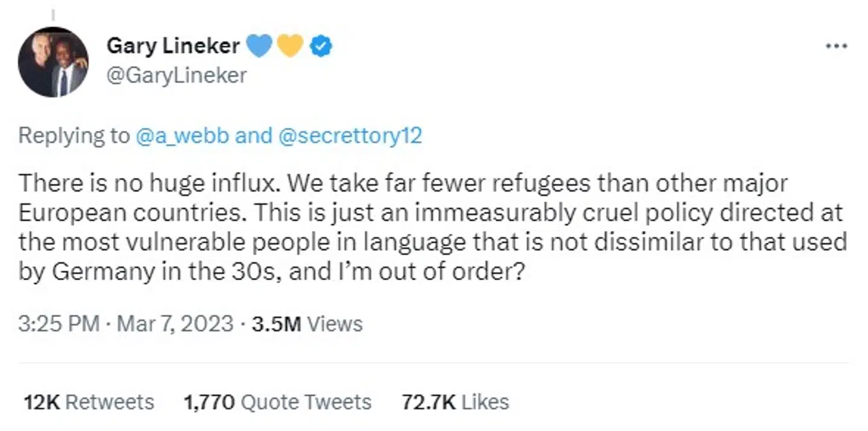Open the 1,770 Quote Tweets list
This screenshot has height=431, width=868.
[x=277, y=402]
